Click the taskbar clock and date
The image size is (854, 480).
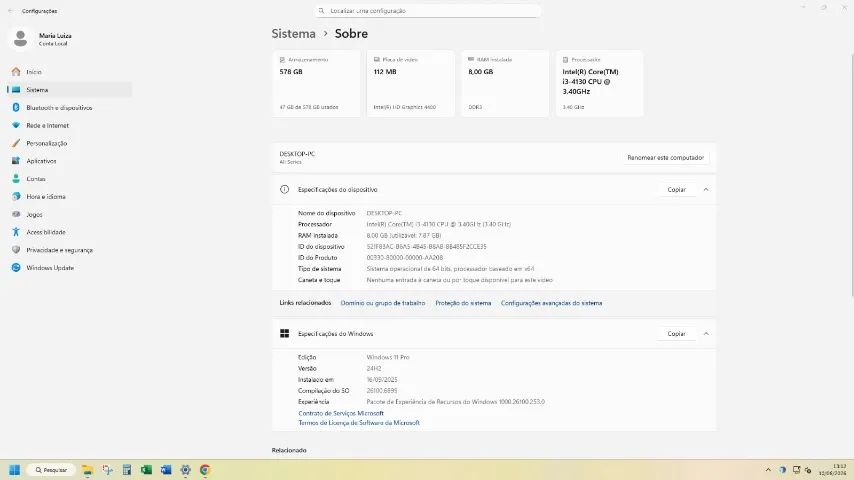834,470
